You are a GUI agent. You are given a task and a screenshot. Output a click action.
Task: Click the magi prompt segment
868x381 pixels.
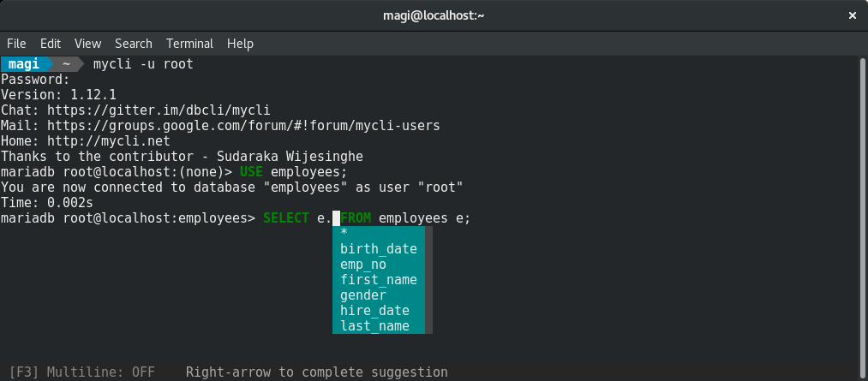pos(24,63)
